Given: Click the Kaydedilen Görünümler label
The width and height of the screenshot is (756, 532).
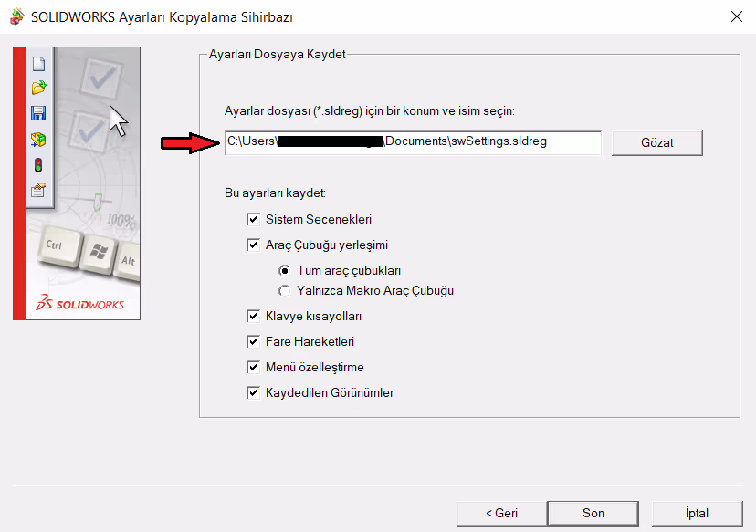Looking at the screenshot, I should 330,393.
